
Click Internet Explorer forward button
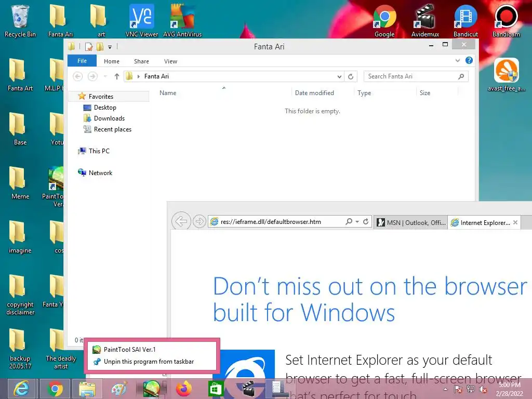199,221
